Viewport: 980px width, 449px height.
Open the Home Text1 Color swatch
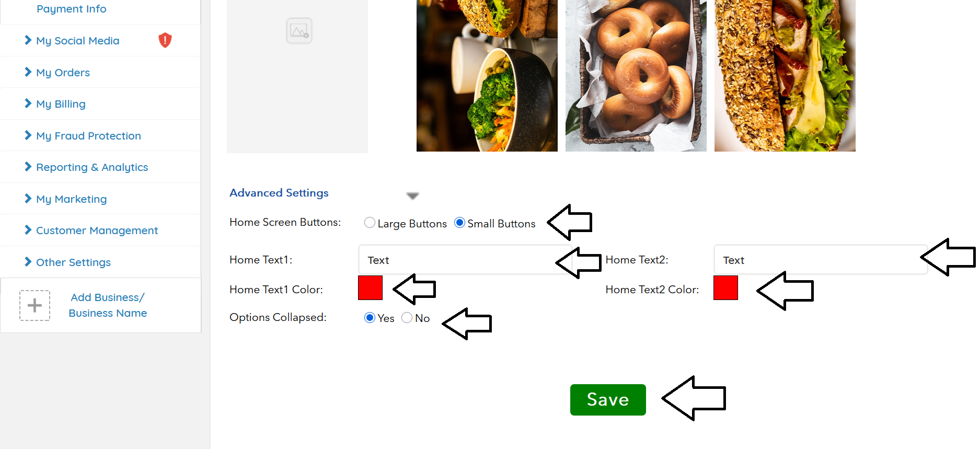(x=370, y=288)
